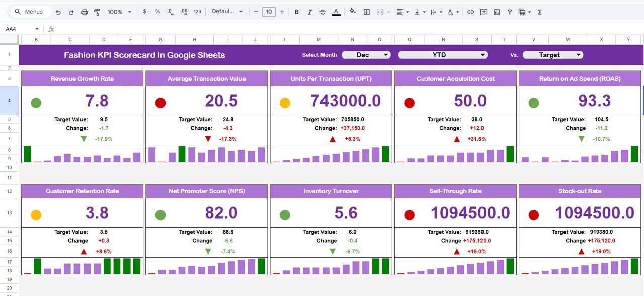Click the Undo button
644x296 pixels.
(x=57, y=11)
